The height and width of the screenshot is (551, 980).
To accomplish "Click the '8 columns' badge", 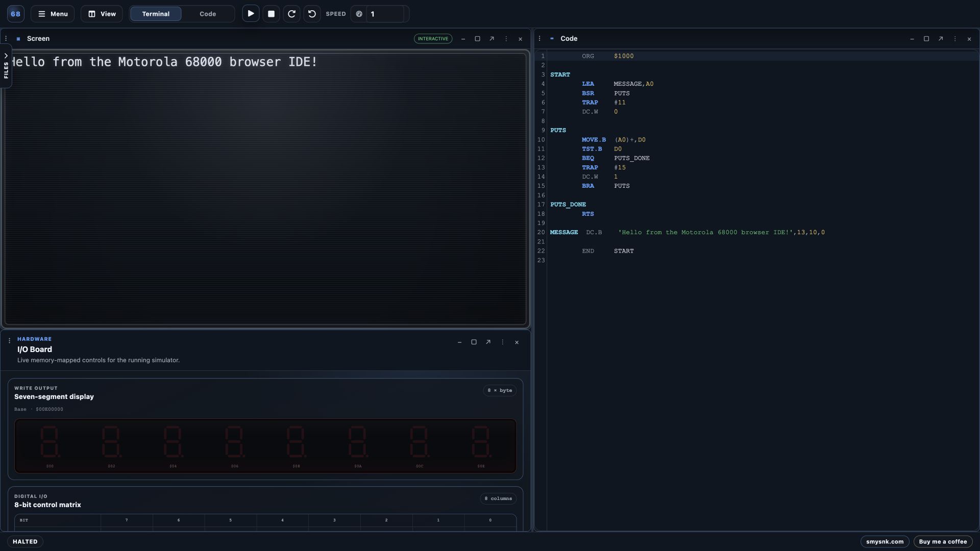I will tap(498, 498).
